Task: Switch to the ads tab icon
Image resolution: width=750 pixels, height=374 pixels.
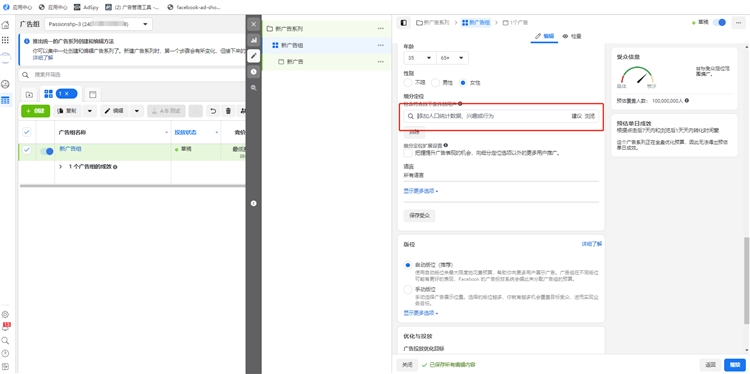Action: (93, 94)
